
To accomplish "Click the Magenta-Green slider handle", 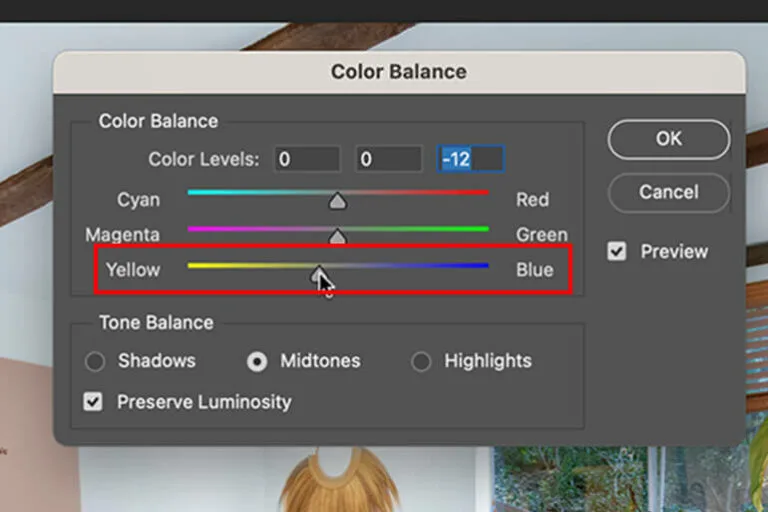I will click(x=337, y=236).
